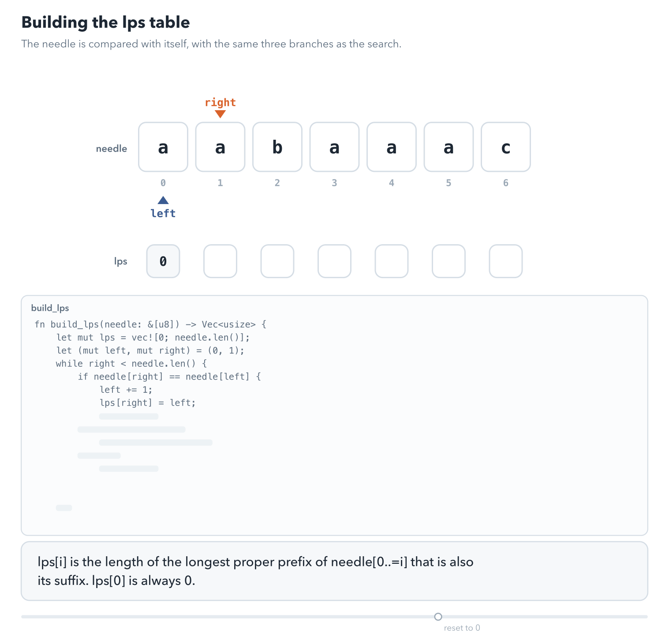Select needle cell 'c' at index 6
This screenshot has width=669, height=644.
506,147
